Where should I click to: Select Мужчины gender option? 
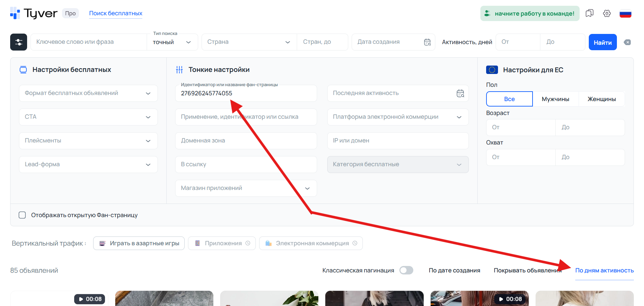556,99
